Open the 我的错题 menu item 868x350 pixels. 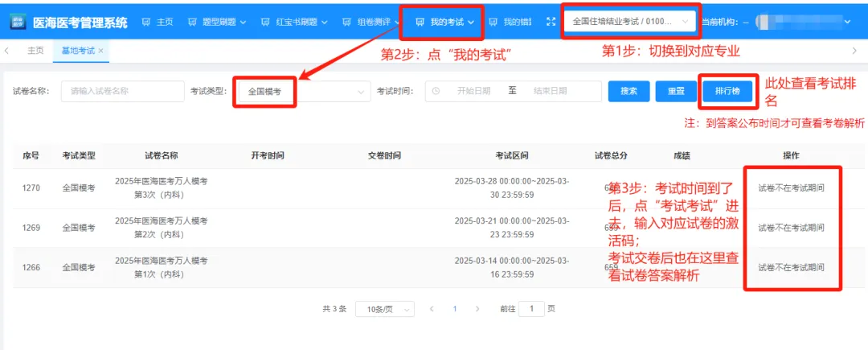510,23
